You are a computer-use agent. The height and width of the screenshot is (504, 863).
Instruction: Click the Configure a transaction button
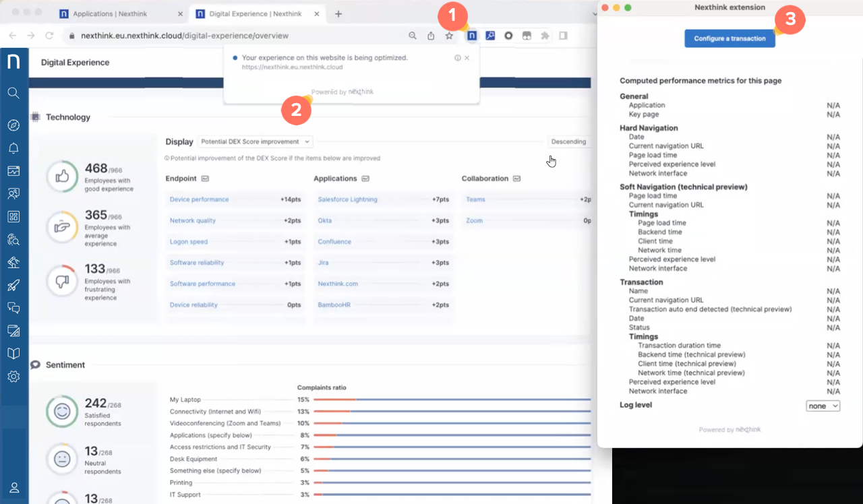(x=730, y=38)
